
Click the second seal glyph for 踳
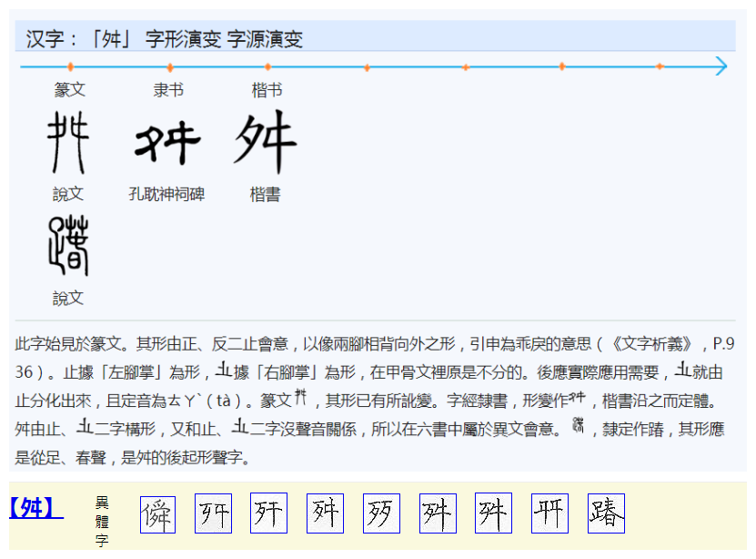point(68,247)
